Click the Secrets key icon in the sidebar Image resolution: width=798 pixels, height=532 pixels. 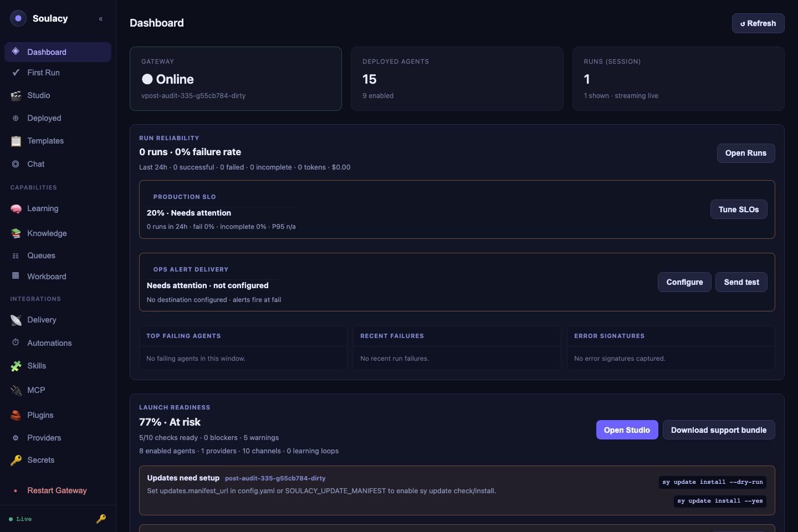click(x=16, y=460)
